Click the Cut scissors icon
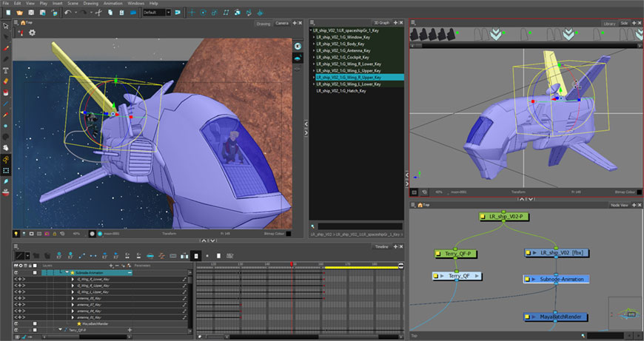Screen dimensions: 644x341 tap(98, 13)
